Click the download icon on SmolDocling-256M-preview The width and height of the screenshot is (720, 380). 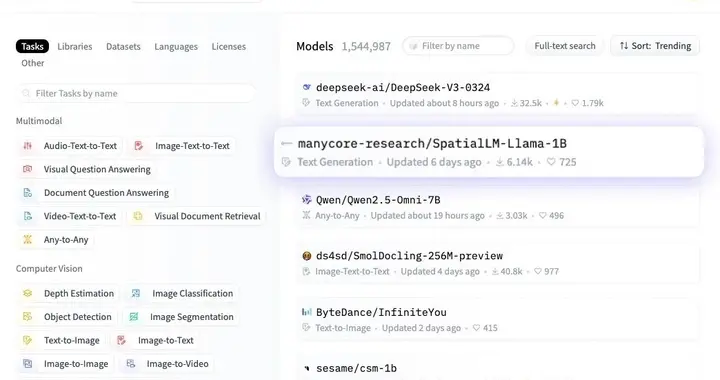pos(495,271)
